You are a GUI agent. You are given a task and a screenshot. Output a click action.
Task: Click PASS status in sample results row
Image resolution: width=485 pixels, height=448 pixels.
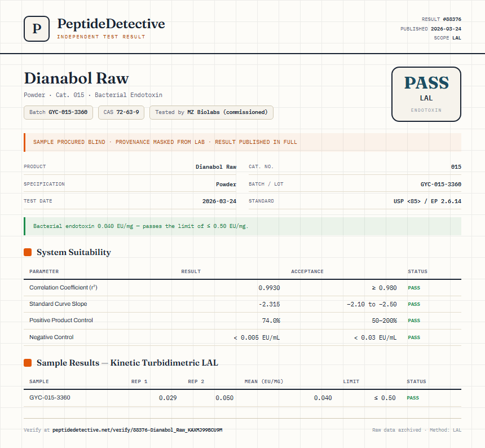413,398
